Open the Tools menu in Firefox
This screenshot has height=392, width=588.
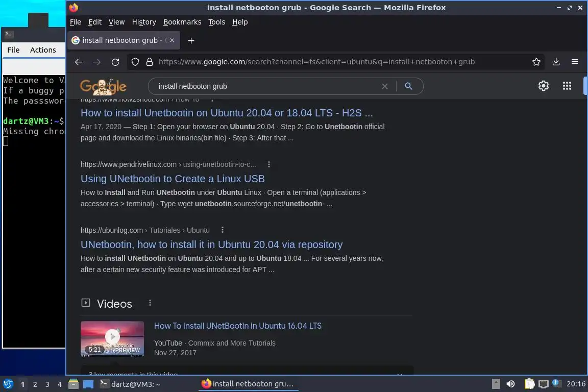coord(217,22)
